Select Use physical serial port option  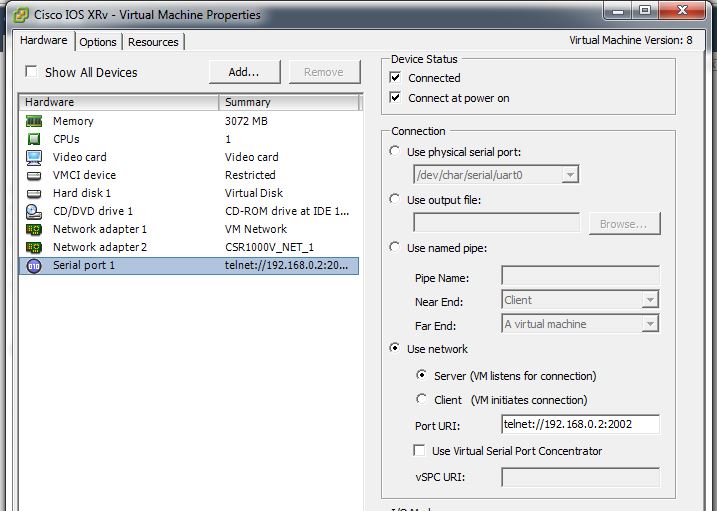click(x=394, y=151)
